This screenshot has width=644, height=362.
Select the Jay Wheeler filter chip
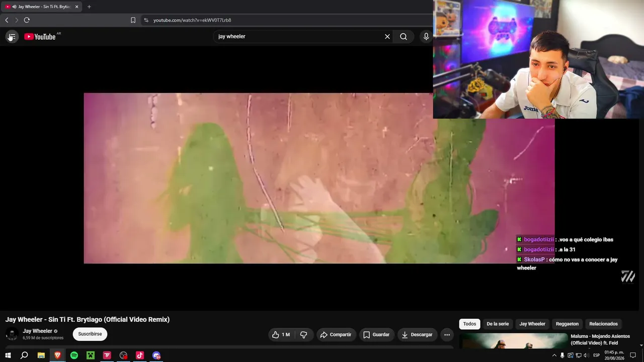point(532,324)
